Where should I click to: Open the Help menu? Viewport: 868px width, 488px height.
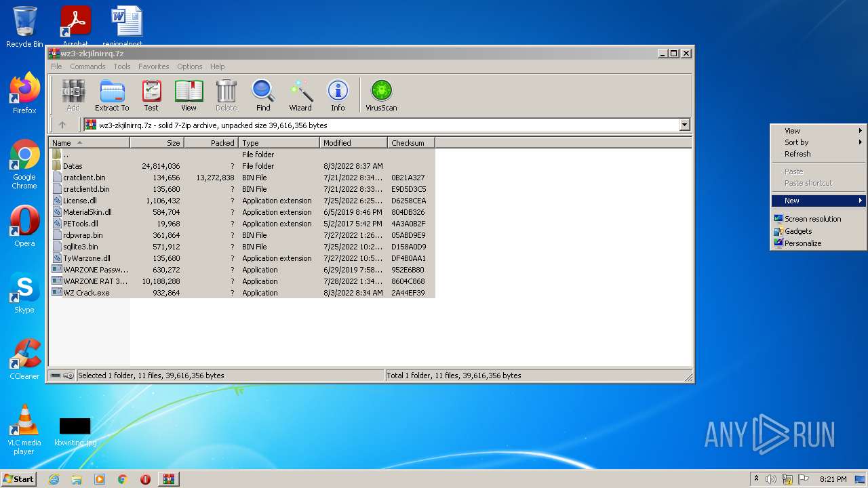point(217,66)
